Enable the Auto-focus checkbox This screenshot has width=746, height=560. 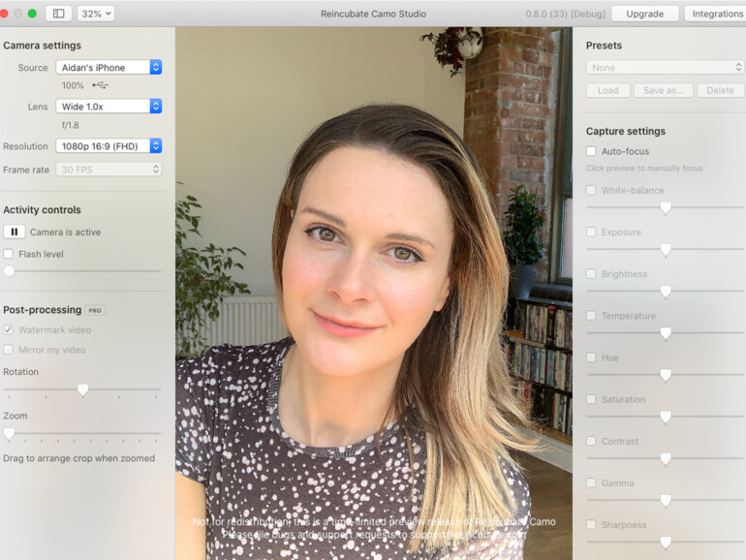point(591,152)
